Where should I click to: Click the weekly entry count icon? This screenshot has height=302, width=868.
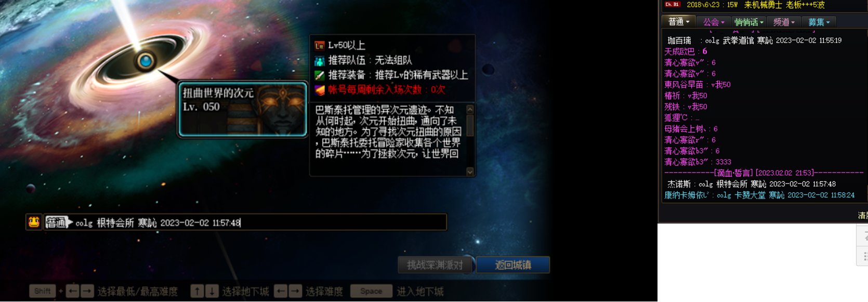click(x=320, y=90)
